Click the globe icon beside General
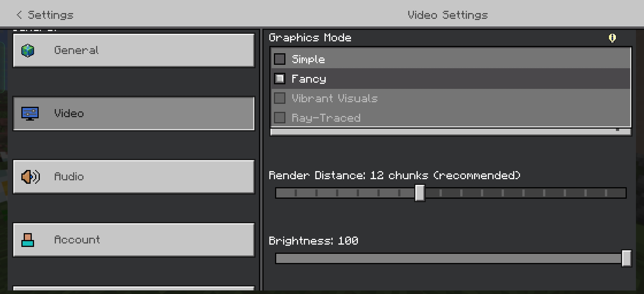Viewport: 644px width, 294px height. [x=28, y=50]
